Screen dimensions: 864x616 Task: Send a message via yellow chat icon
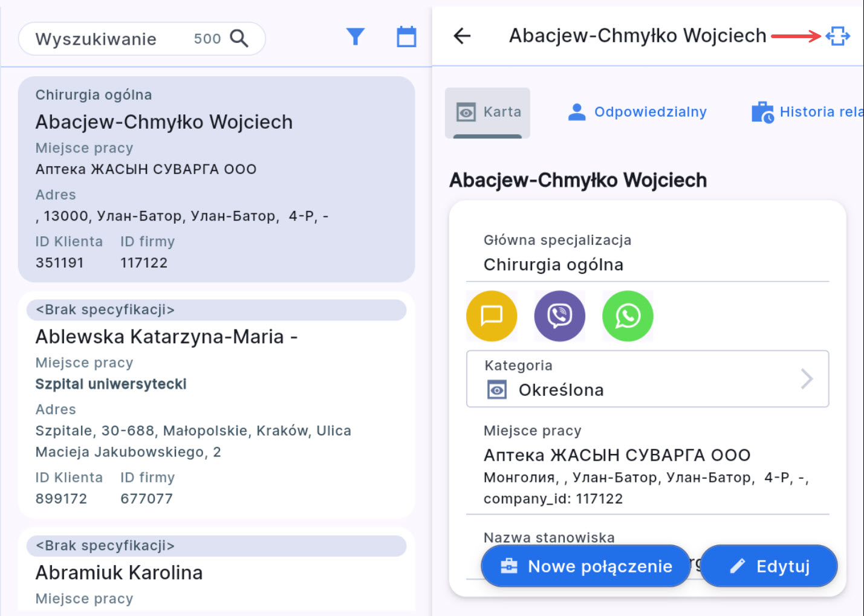tap(492, 316)
